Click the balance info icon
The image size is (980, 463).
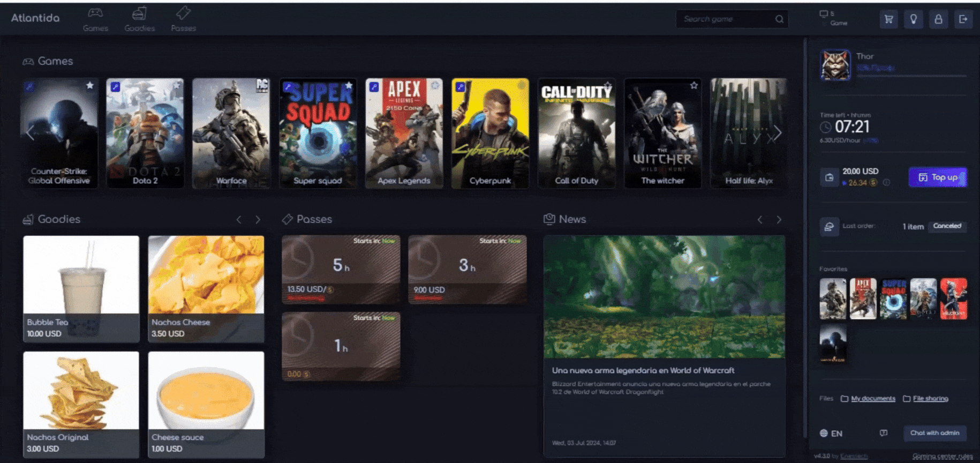[x=886, y=183]
